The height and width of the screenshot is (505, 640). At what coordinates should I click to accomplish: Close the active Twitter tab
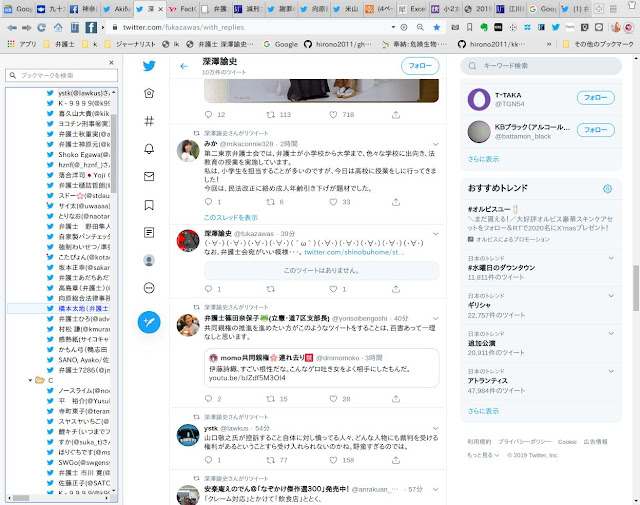(160, 9)
